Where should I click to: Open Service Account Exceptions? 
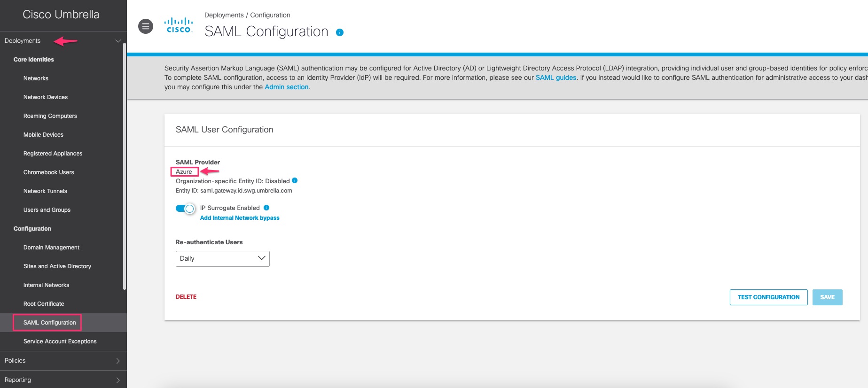pyautogui.click(x=60, y=341)
